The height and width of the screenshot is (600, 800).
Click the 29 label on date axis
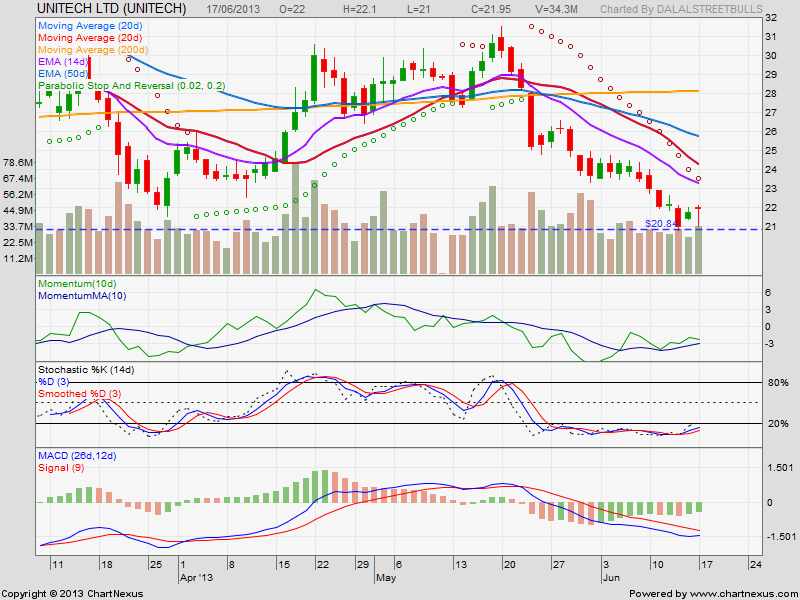(x=362, y=565)
